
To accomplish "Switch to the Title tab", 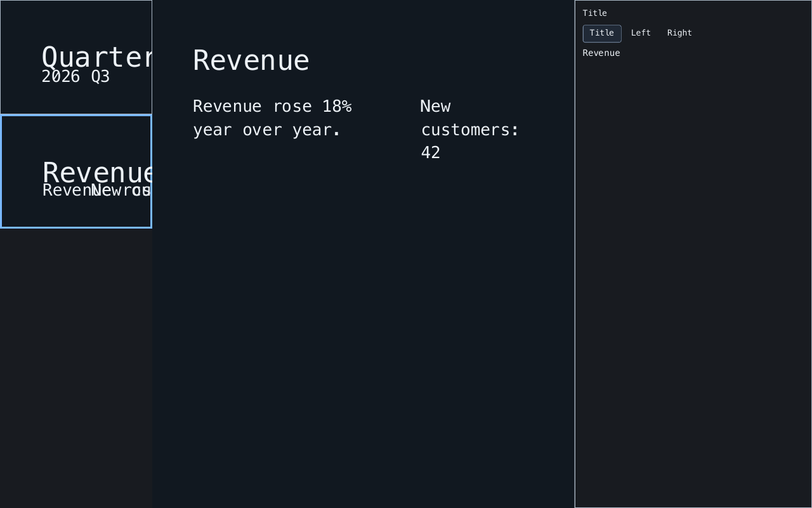I will pos(602,34).
